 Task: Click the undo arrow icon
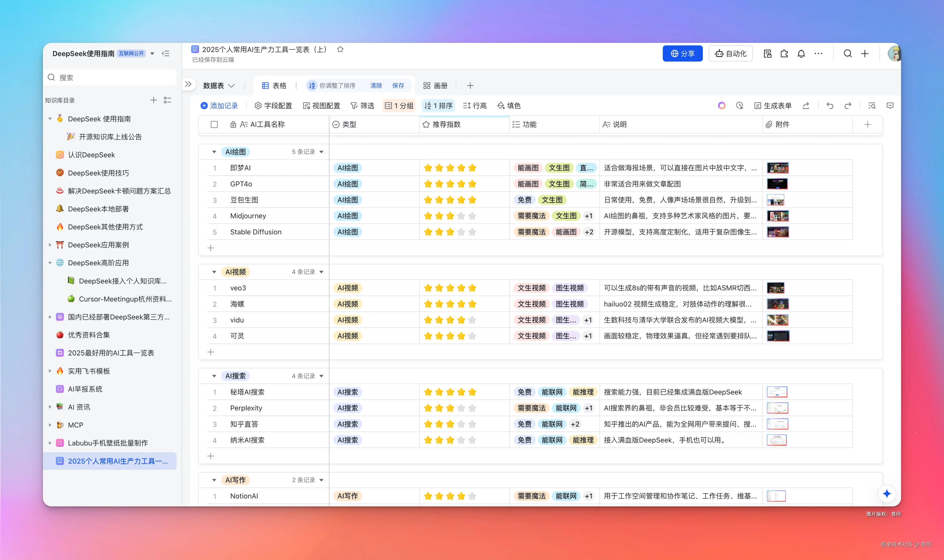(x=830, y=106)
